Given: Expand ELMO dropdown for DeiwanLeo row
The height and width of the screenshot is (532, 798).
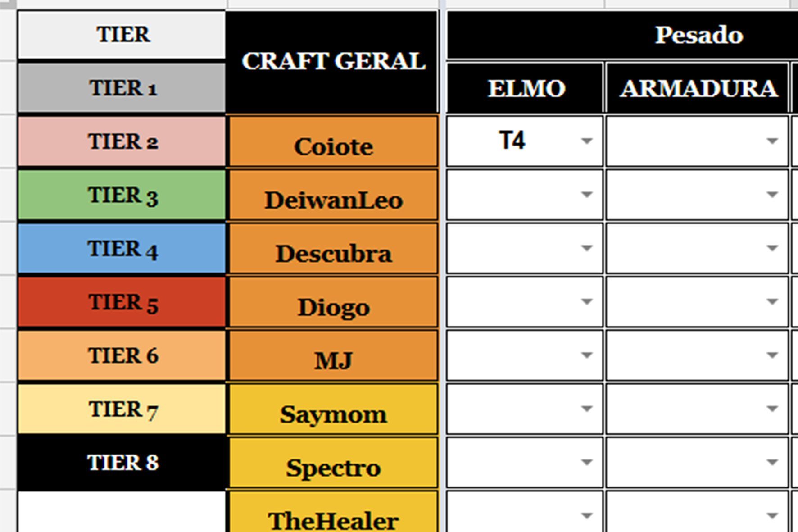Looking at the screenshot, I should pos(586,195).
